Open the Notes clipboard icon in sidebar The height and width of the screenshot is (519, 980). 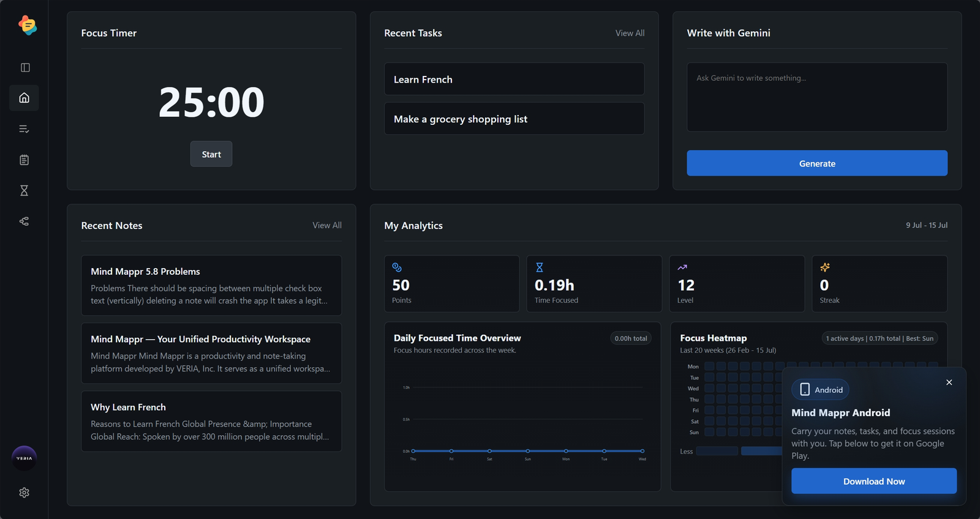point(24,160)
